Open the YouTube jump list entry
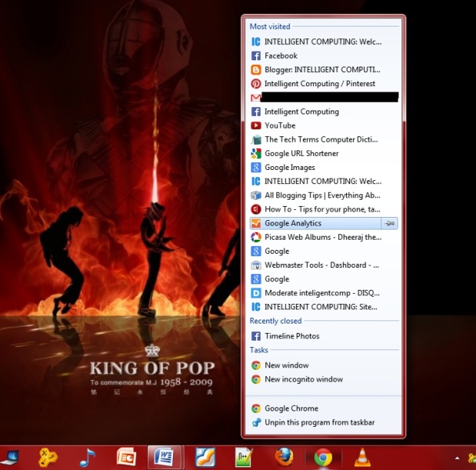The height and width of the screenshot is (470, 476). 324,125
